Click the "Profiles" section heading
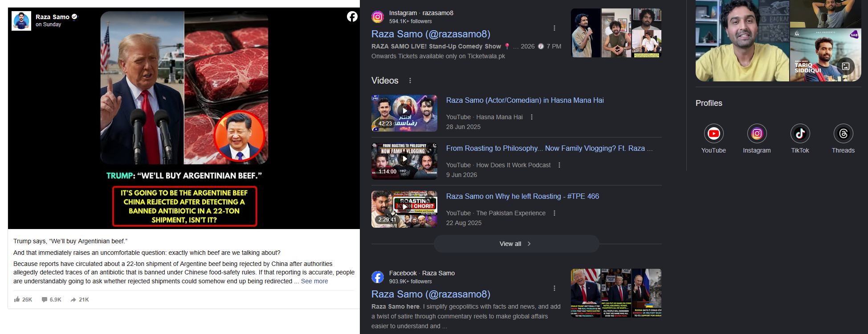Image resolution: width=868 pixels, height=334 pixels. 709,103
